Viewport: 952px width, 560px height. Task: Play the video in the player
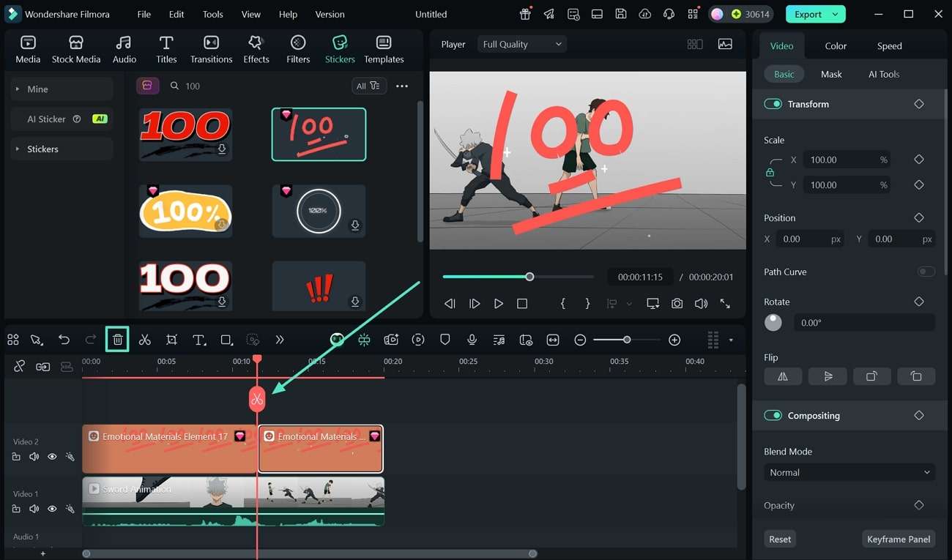click(x=498, y=303)
